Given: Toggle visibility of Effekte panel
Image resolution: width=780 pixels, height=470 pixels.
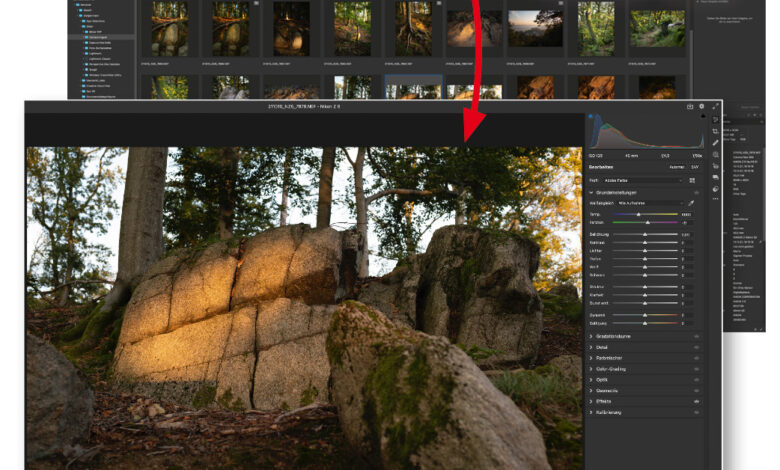Looking at the screenshot, I should (x=696, y=400).
